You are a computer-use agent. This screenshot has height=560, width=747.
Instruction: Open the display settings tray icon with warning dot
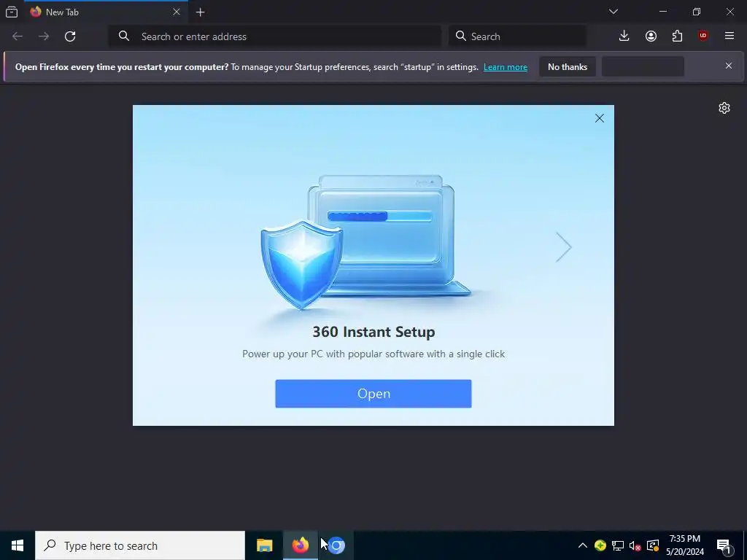[x=653, y=545]
